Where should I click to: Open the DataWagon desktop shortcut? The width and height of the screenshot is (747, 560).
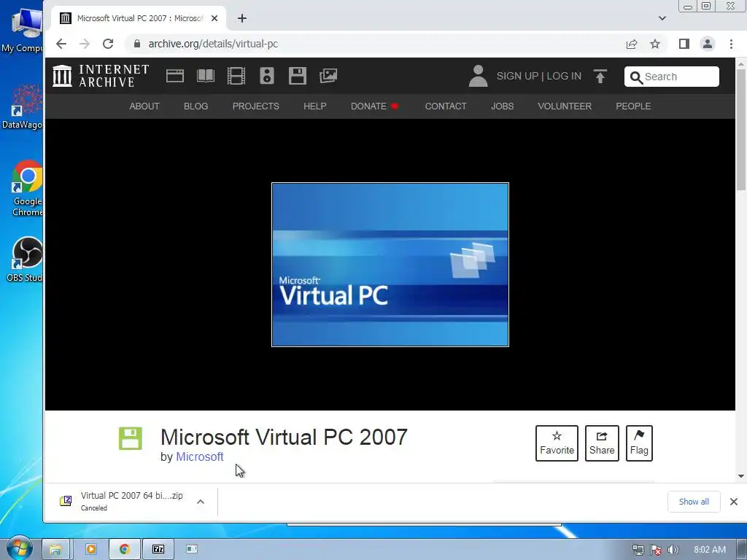24,106
